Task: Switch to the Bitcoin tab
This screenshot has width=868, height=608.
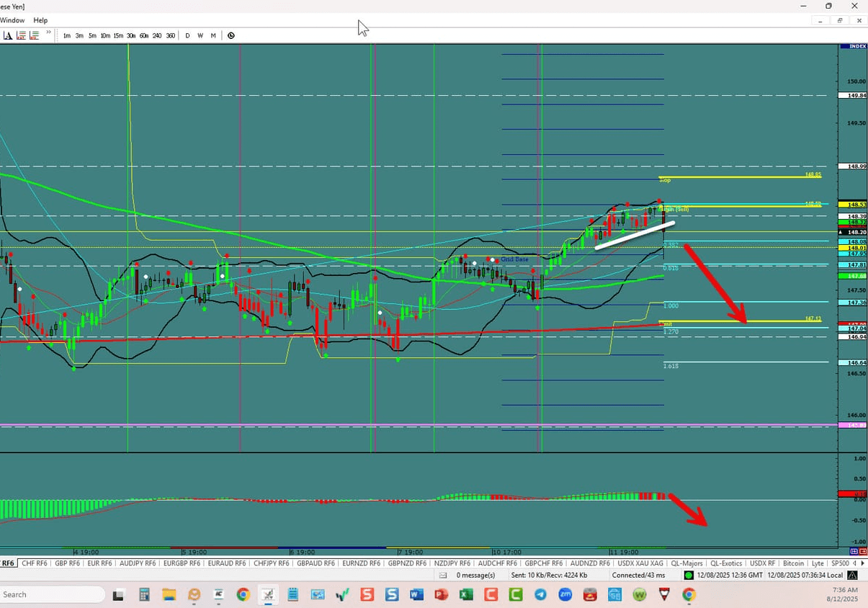Action: pos(793,563)
